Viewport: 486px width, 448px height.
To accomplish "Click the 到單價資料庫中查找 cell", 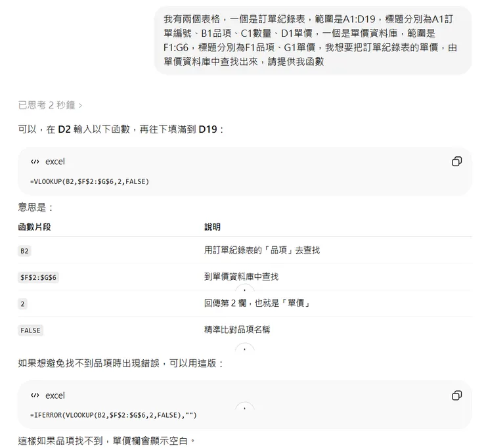I will [x=241, y=277].
